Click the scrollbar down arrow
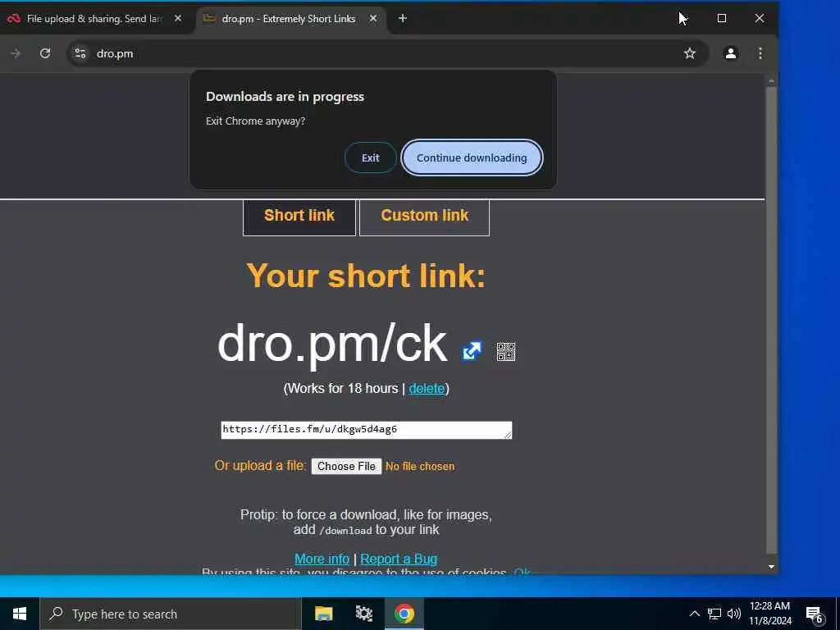Screen dimensions: 840x630 [771, 567]
